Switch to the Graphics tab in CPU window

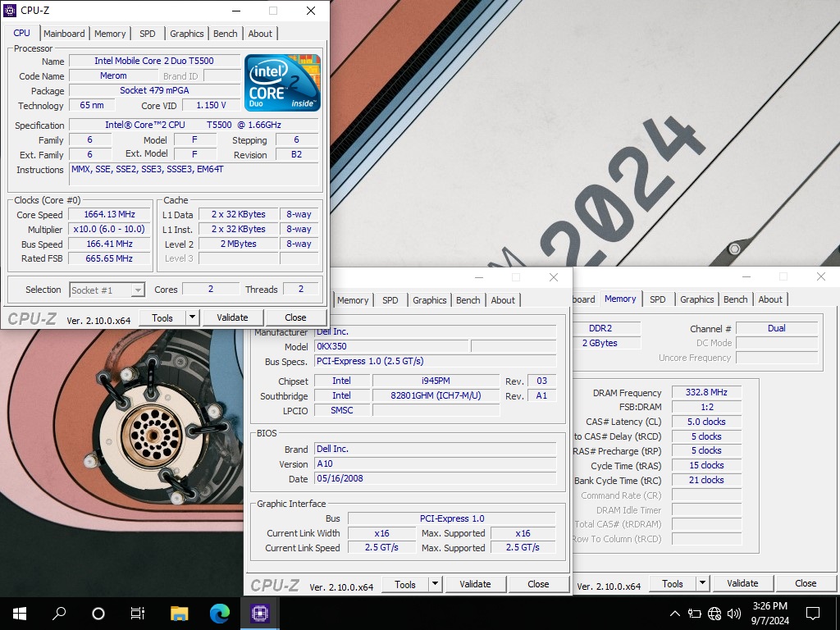click(x=187, y=33)
